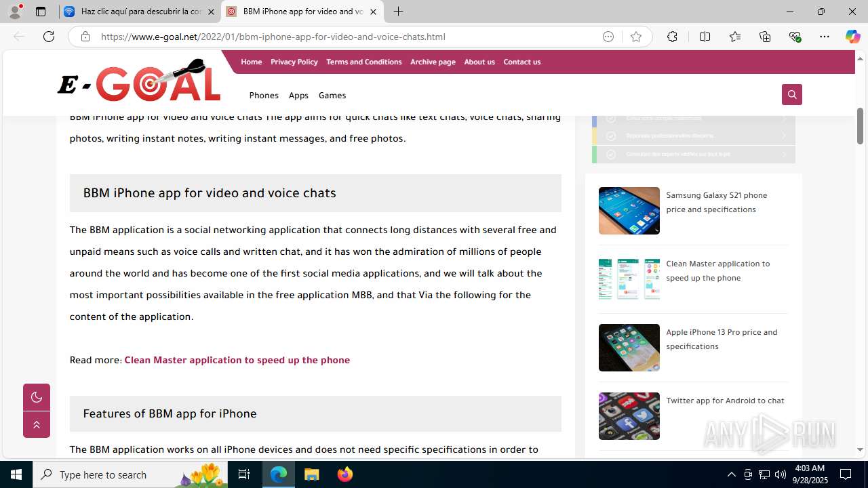868x488 pixels.
Task: Click the E-GOAL site logo
Action: [140, 81]
